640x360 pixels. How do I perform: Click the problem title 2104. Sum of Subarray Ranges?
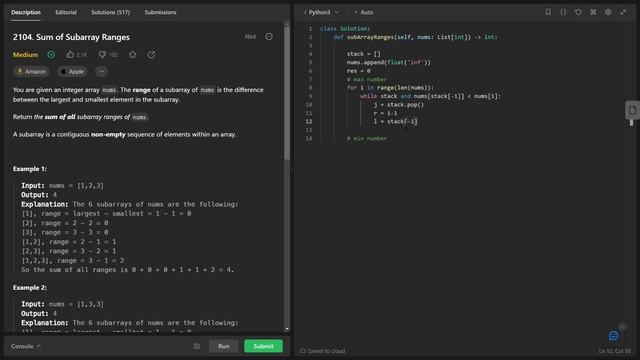[71, 37]
